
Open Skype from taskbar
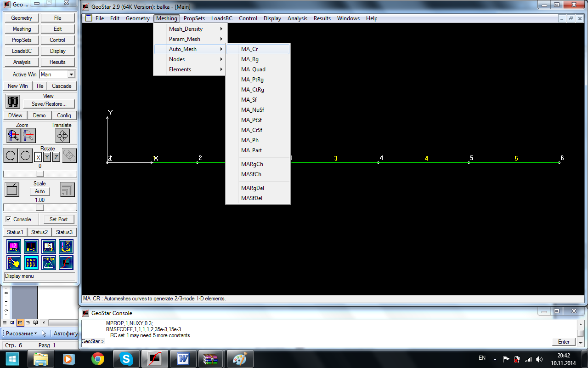126,359
